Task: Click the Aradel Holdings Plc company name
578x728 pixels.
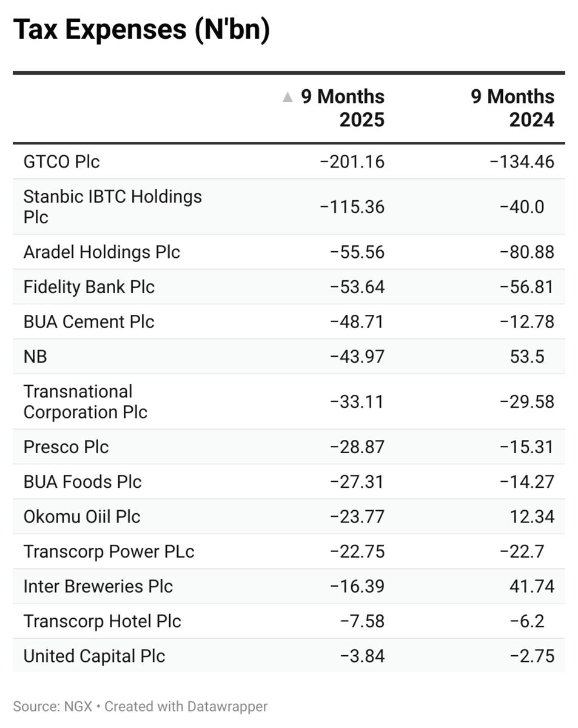Action: (x=101, y=252)
